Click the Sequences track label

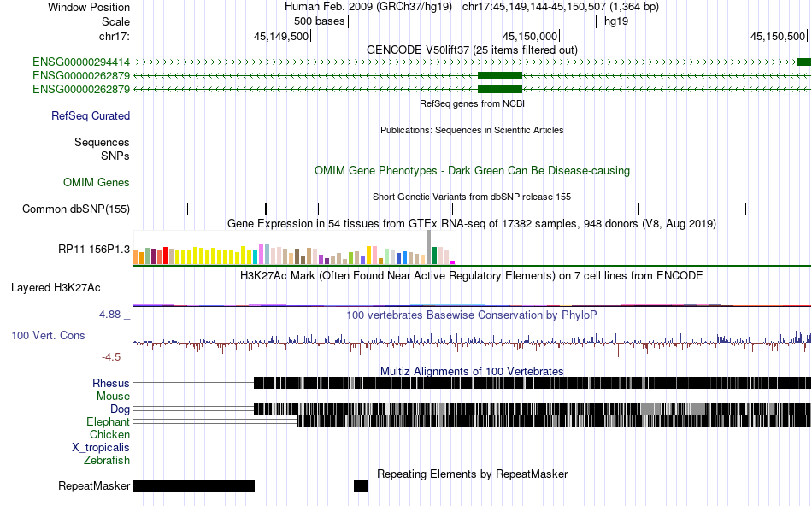point(102,143)
